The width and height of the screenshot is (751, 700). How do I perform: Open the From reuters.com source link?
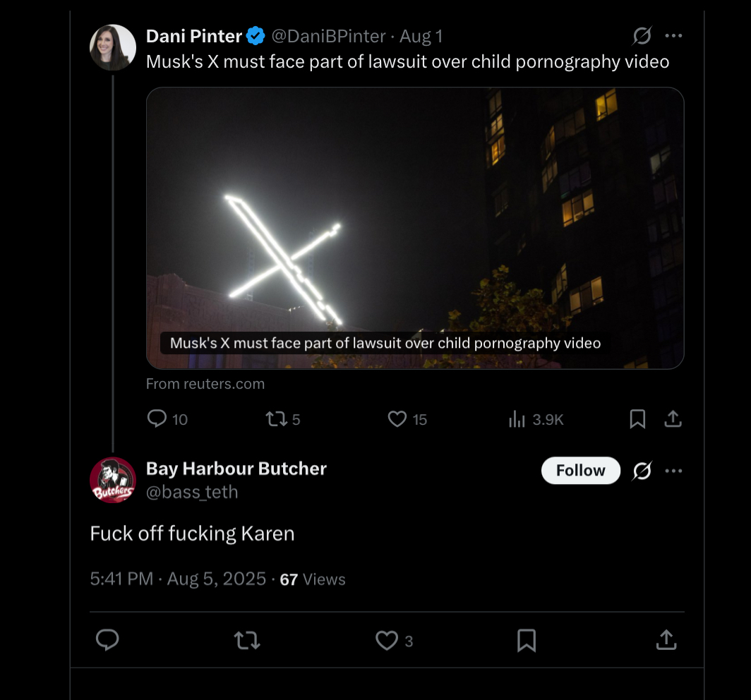205,383
